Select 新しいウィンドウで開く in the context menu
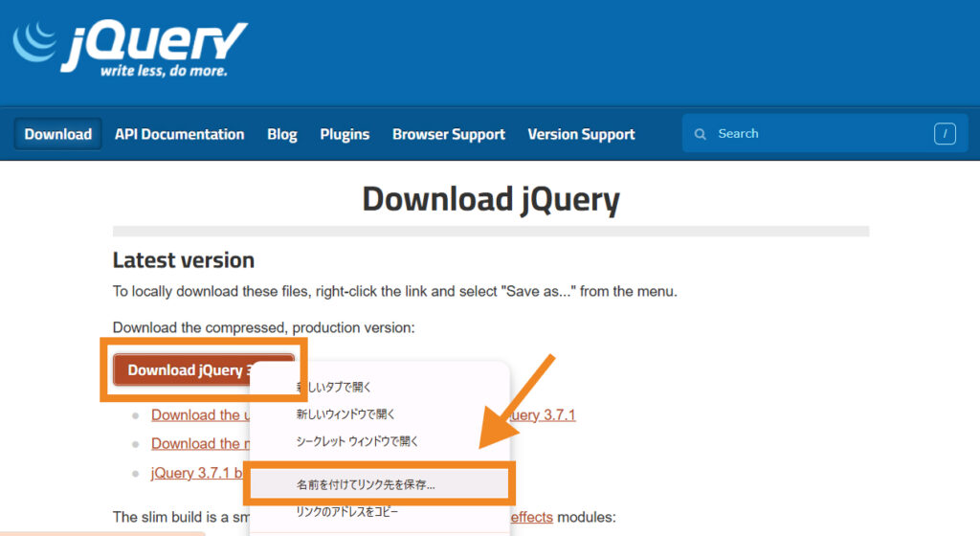 click(x=345, y=414)
